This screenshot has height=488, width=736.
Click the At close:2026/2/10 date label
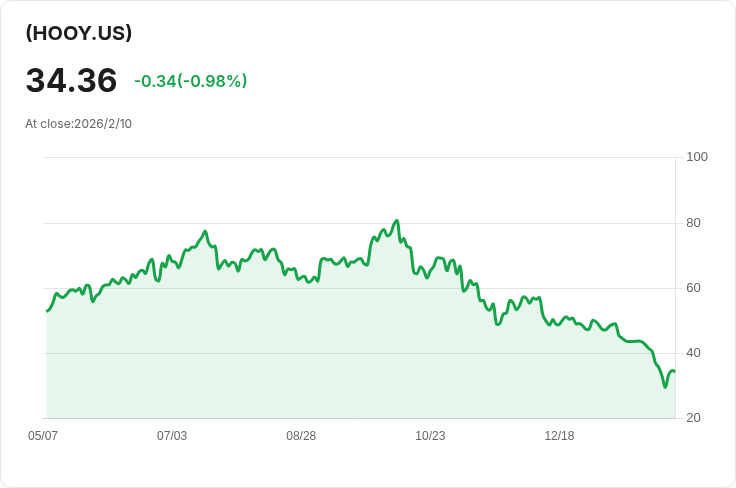coord(79,124)
